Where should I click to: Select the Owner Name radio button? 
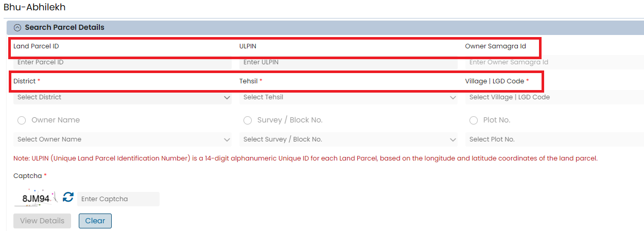pos(22,120)
